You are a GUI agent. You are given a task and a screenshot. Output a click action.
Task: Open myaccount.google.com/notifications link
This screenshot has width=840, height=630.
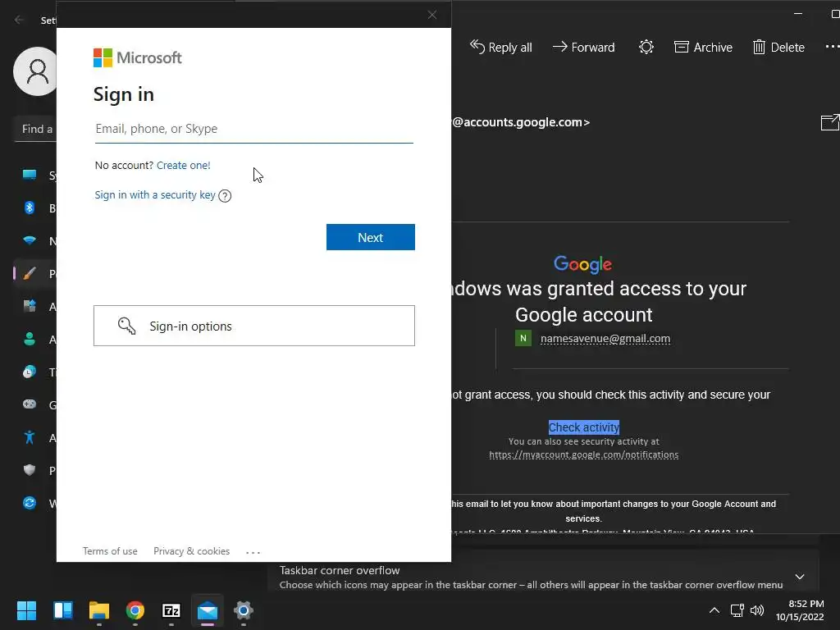click(584, 454)
